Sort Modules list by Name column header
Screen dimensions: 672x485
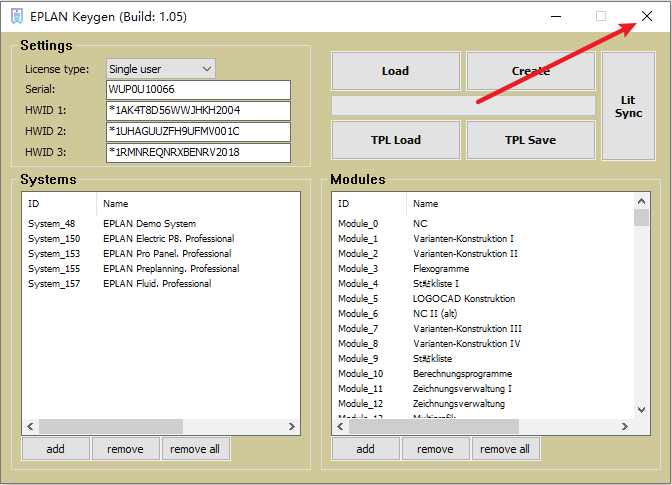pyautogui.click(x=520, y=204)
